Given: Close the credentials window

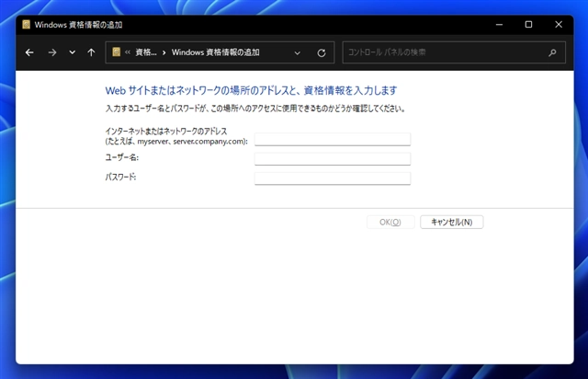Looking at the screenshot, I should (559, 25).
